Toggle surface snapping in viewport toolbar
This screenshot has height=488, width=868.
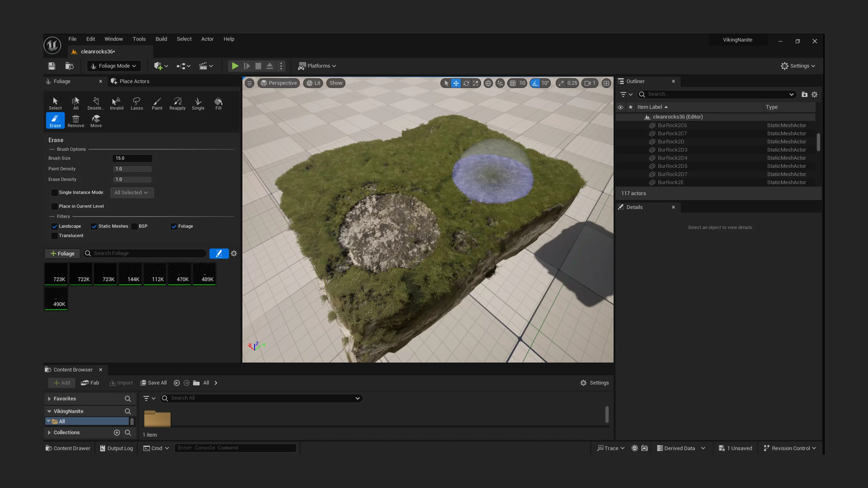tap(500, 83)
